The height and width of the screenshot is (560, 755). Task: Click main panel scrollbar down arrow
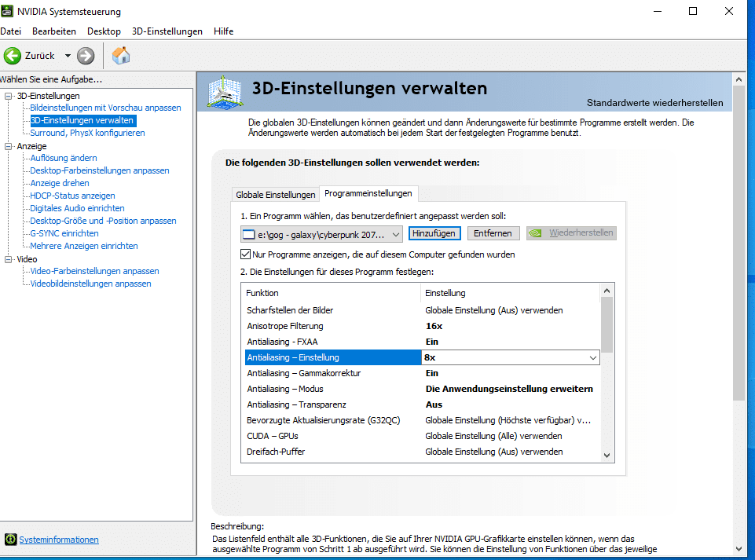coord(739,549)
